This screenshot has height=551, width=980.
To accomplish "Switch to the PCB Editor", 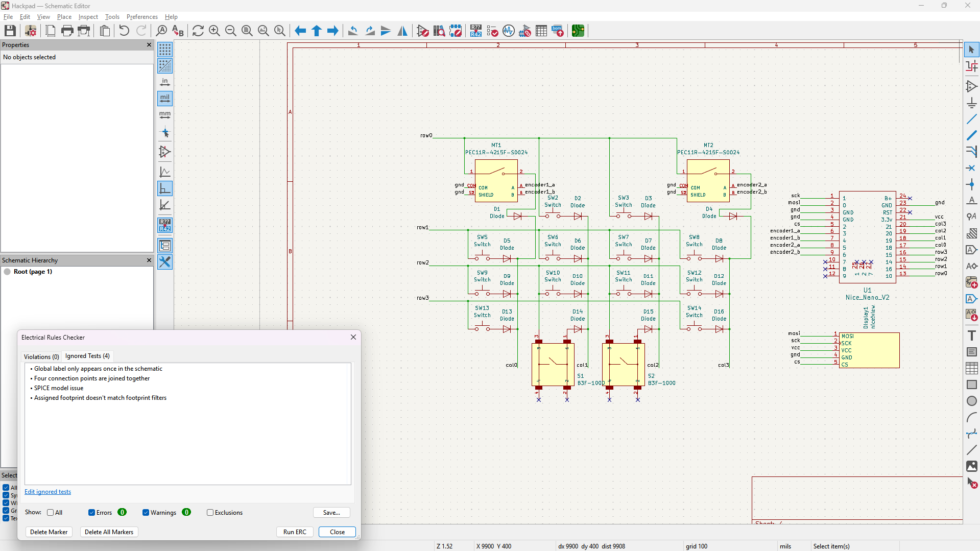I will (x=578, y=31).
